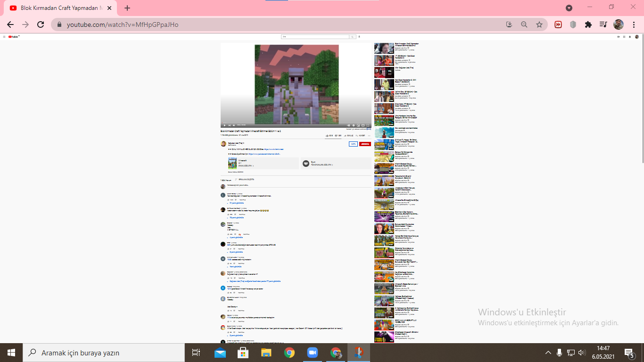Open the Minecraft game card
644x362 pixels.
click(264, 163)
